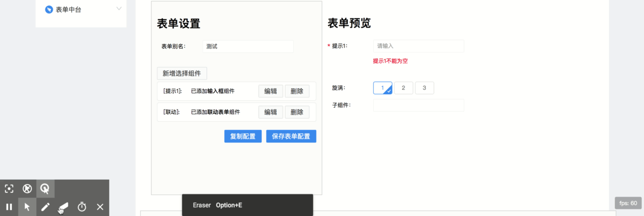Click the 已添加联动表单组件 text
The image size is (644, 216).
coord(216,112)
